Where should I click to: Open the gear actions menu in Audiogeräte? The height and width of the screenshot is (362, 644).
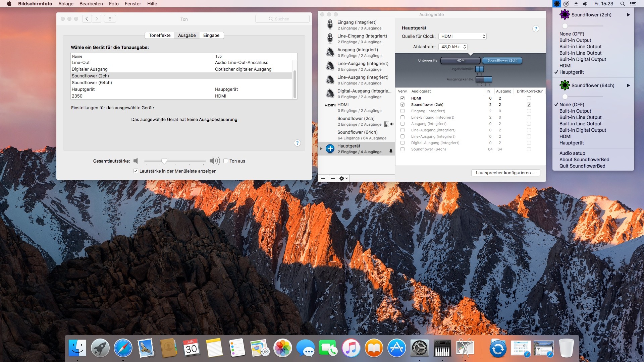point(343,178)
